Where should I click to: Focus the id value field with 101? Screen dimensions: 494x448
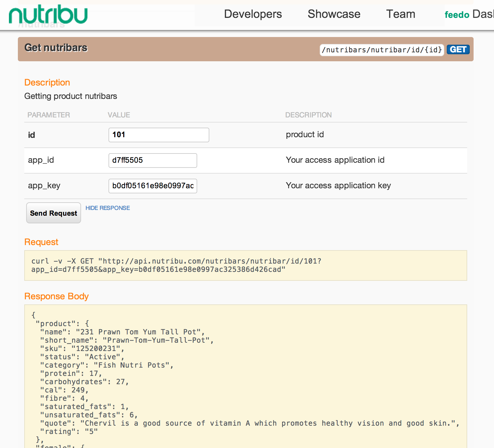[x=159, y=135]
